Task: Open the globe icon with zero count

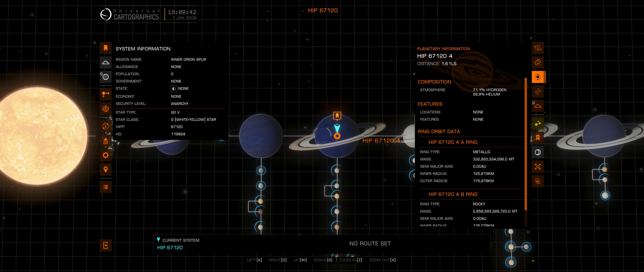Action: point(106,77)
